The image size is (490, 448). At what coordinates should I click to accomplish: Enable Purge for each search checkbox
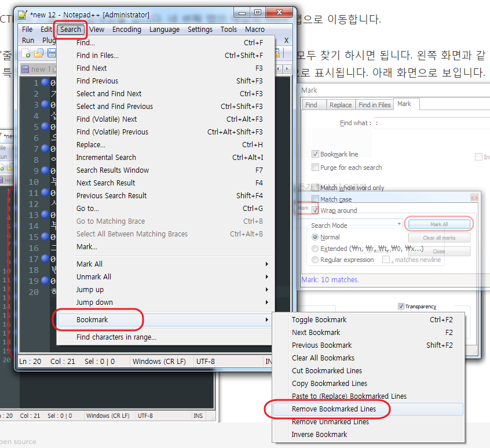315,167
